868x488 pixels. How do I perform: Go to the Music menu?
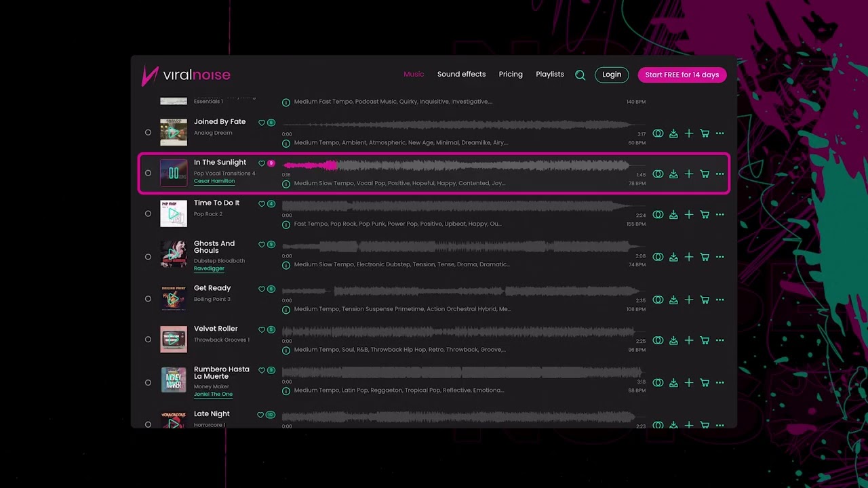pyautogui.click(x=414, y=75)
